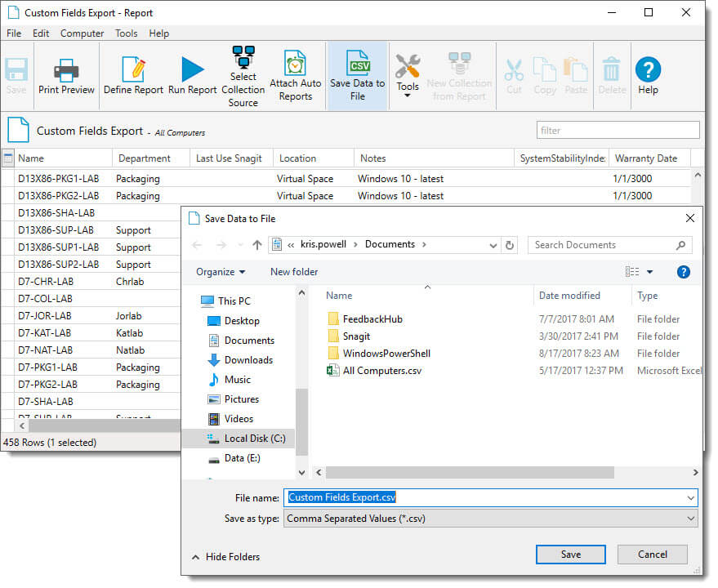
Task: Click New folder button
Action: click(x=294, y=272)
